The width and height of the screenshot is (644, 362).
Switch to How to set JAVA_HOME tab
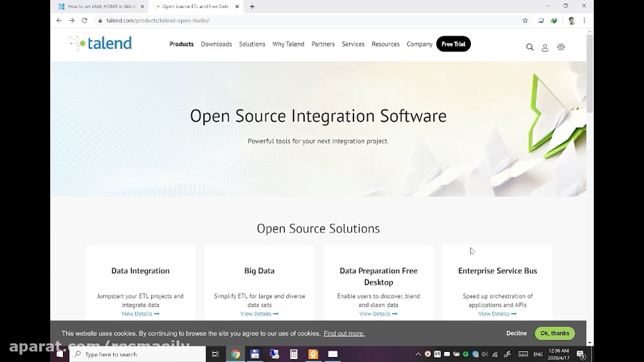tap(101, 6)
